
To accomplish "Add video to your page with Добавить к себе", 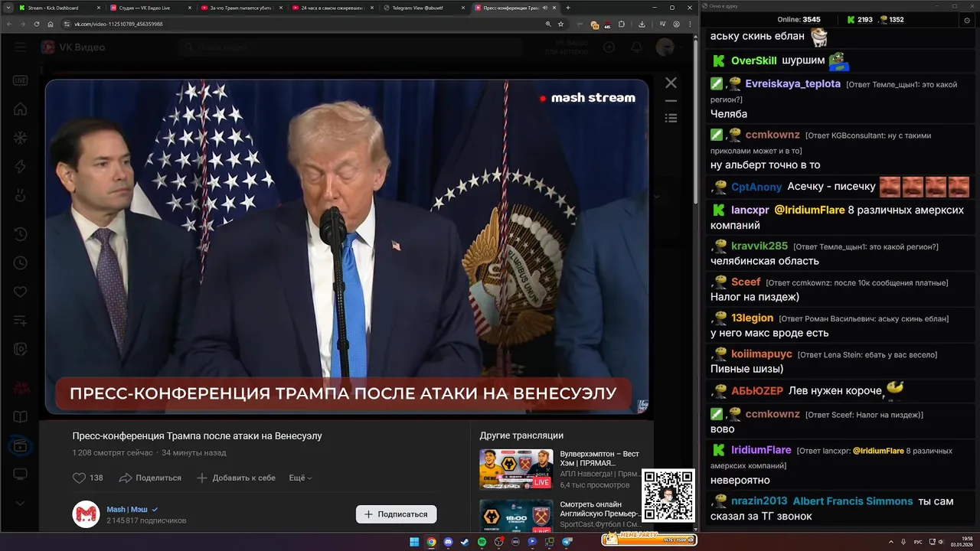I will (x=236, y=478).
